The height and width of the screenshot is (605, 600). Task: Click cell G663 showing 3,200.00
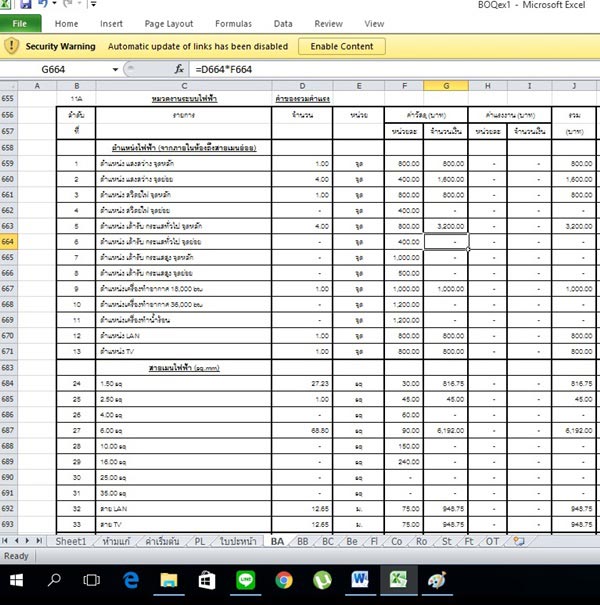(446, 226)
